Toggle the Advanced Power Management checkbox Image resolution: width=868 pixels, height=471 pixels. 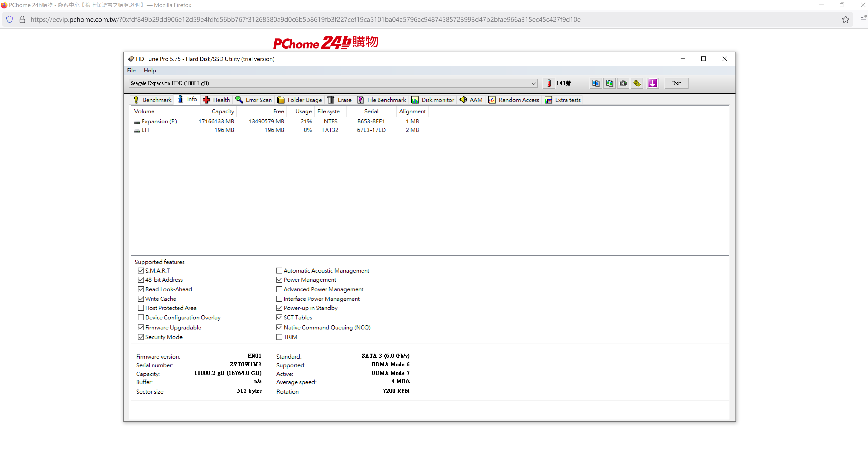279,289
